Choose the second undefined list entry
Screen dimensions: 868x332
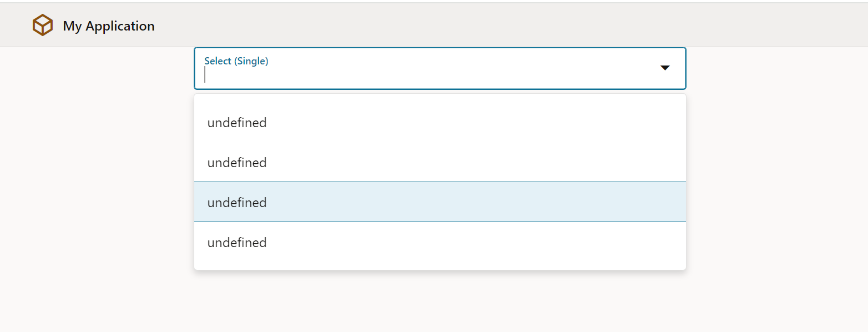(x=237, y=162)
